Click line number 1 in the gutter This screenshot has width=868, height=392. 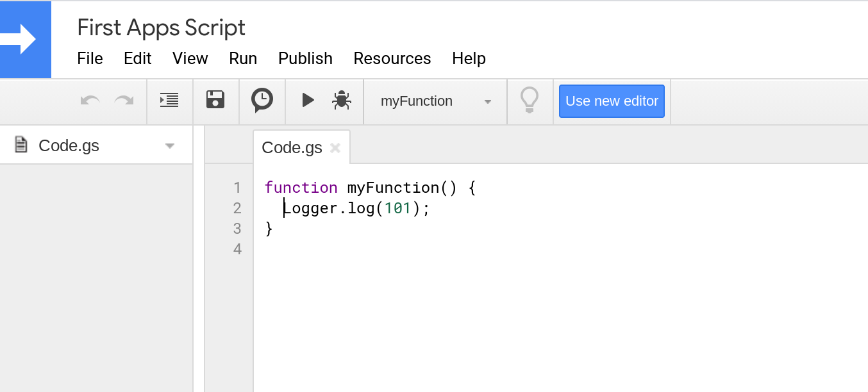coord(237,188)
